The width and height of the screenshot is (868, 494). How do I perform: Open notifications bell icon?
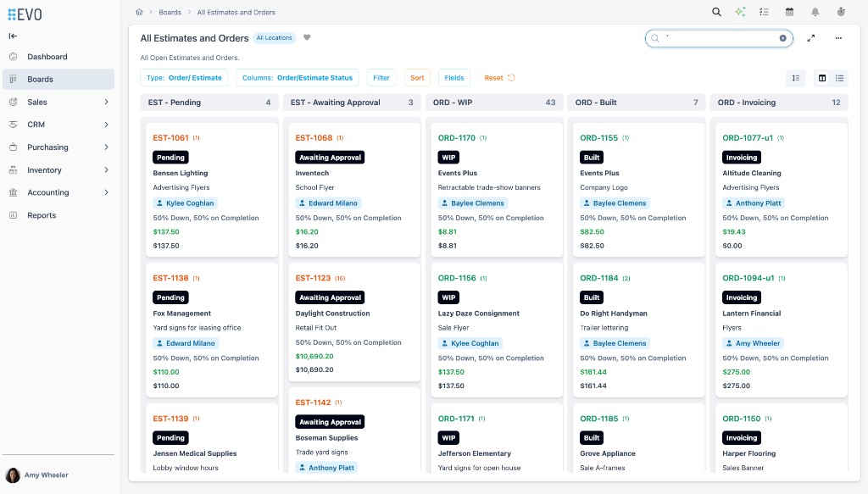815,12
